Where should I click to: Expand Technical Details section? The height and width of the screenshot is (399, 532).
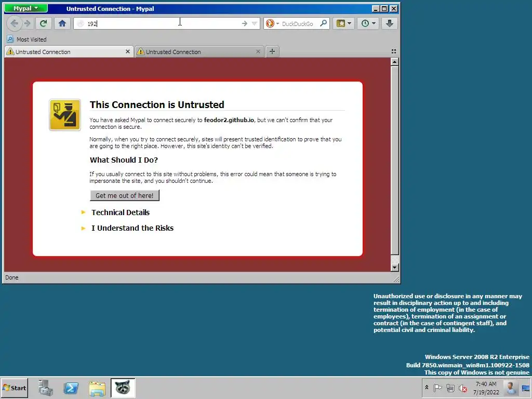click(120, 212)
